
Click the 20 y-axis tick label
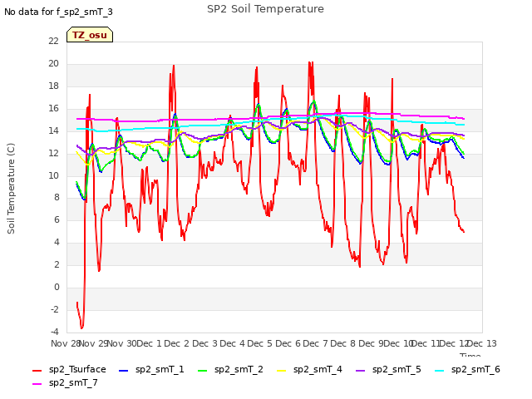coord(53,63)
